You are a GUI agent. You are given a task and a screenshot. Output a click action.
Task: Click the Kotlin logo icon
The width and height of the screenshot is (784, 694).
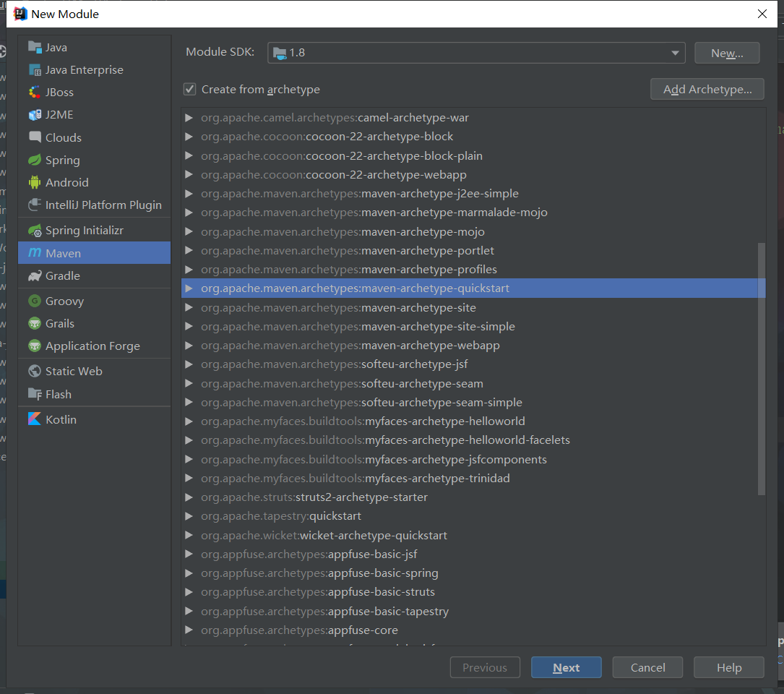(x=35, y=419)
